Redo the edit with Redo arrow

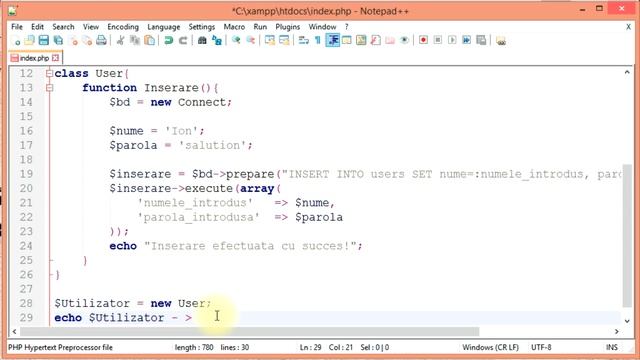pyautogui.click(x=183, y=40)
